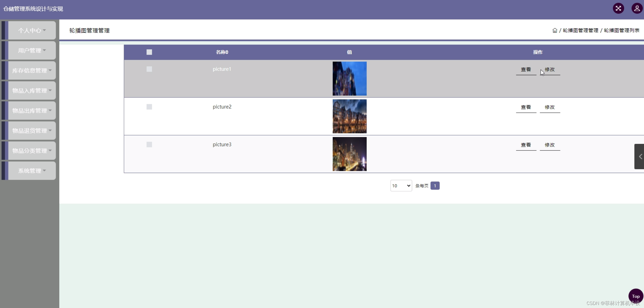Click the picture2 night city thumbnail
The width and height of the screenshot is (644, 308).
(x=349, y=116)
